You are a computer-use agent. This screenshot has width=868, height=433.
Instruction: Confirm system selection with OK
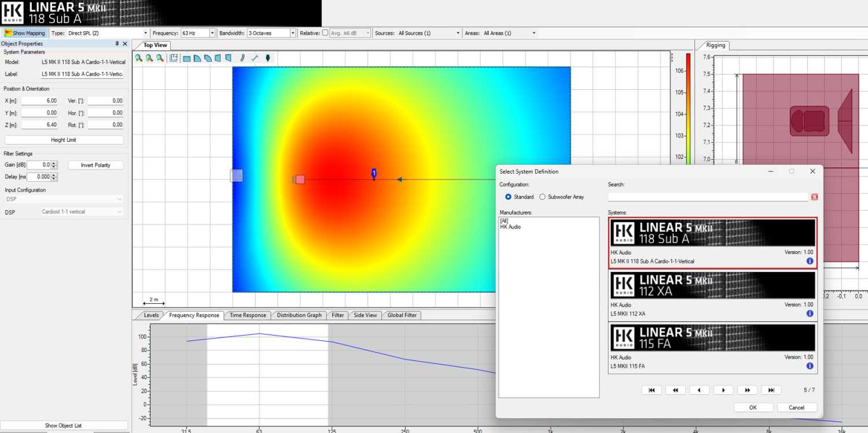point(753,407)
